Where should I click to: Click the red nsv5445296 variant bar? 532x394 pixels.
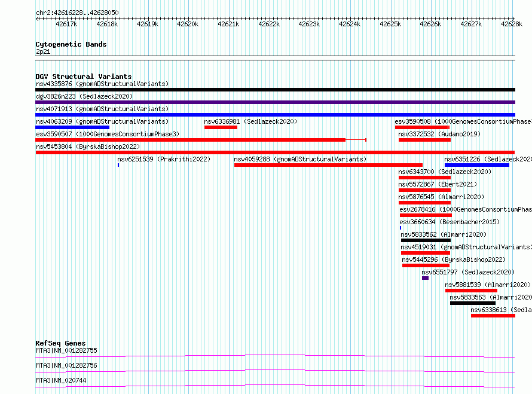click(x=426, y=265)
